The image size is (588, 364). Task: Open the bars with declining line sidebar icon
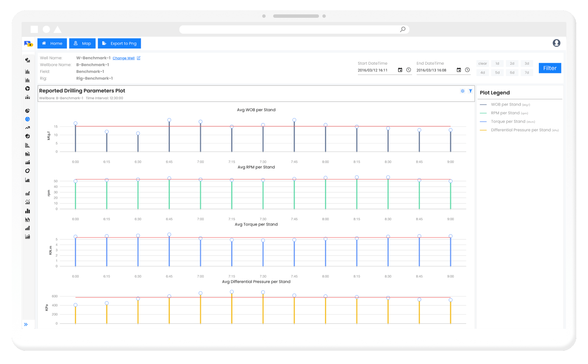coord(27,154)
